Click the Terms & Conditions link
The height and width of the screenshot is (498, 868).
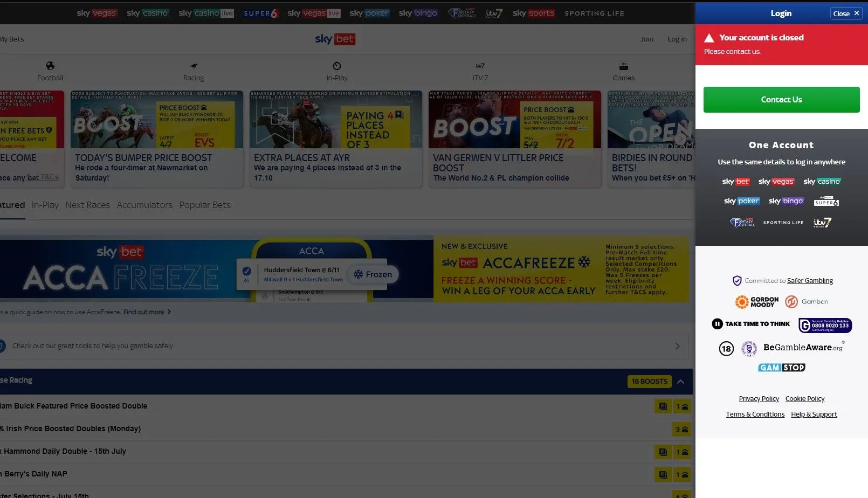pos(755,414)
